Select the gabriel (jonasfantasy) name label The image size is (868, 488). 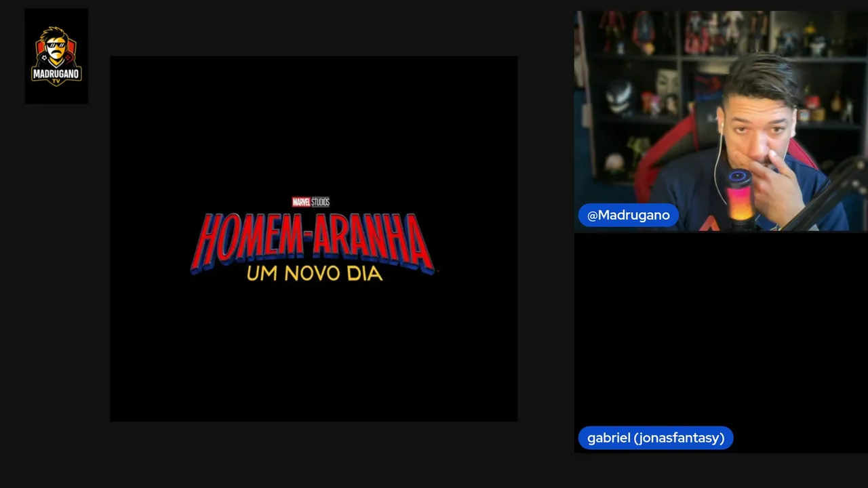[656, 438]
